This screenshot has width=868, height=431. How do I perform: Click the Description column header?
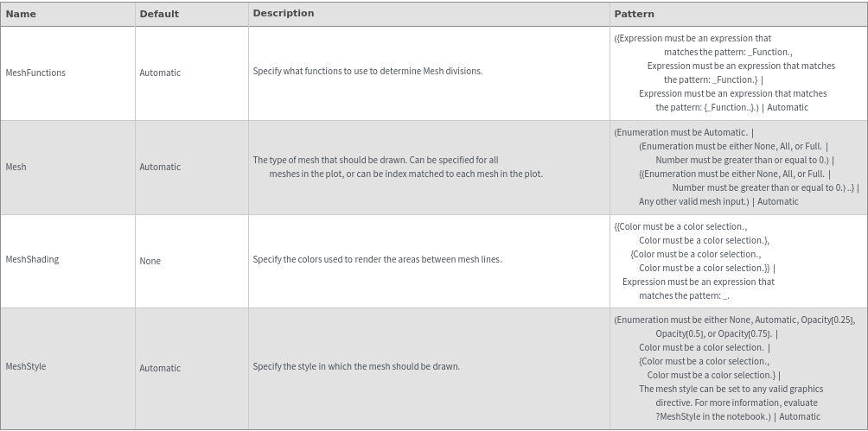284,14
